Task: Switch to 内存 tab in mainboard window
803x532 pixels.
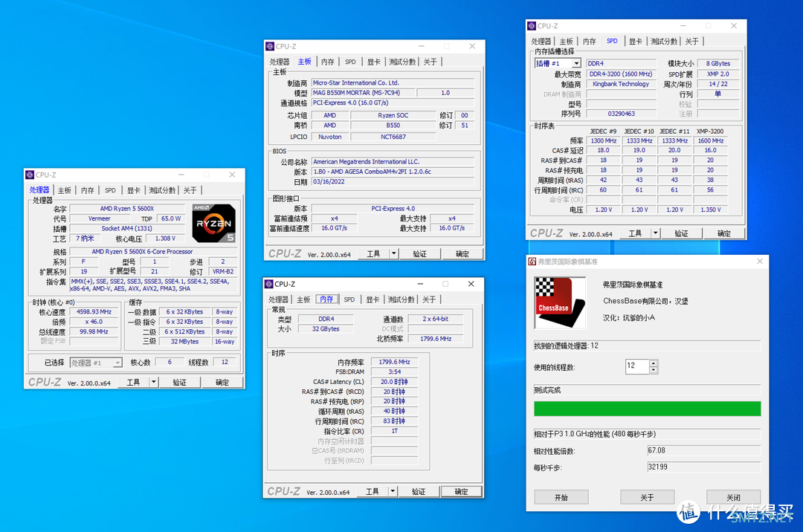Action: (x=328, y=62)
